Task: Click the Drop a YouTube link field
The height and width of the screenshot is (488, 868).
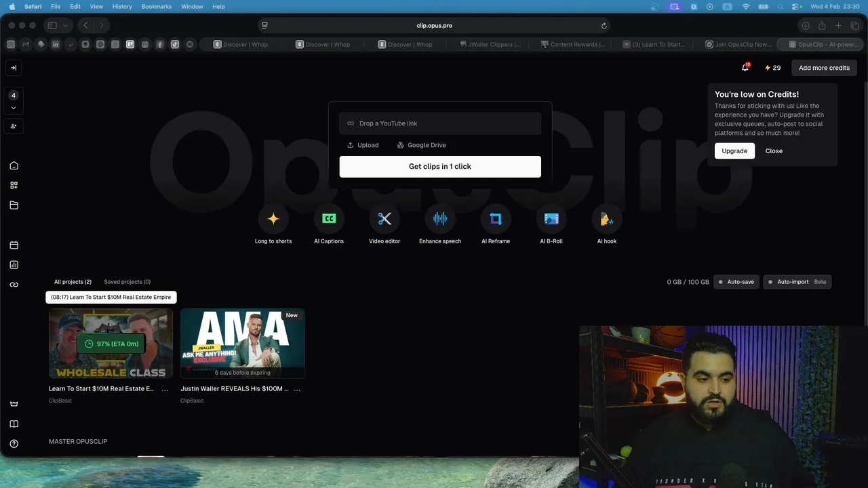Action: (440, 123)
